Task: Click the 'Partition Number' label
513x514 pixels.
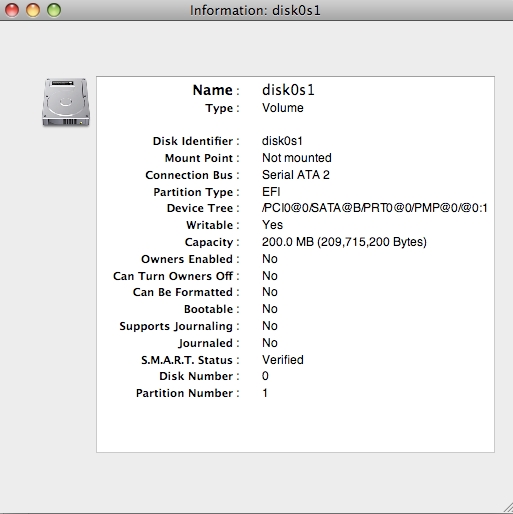Action: [x=184, y=393]
